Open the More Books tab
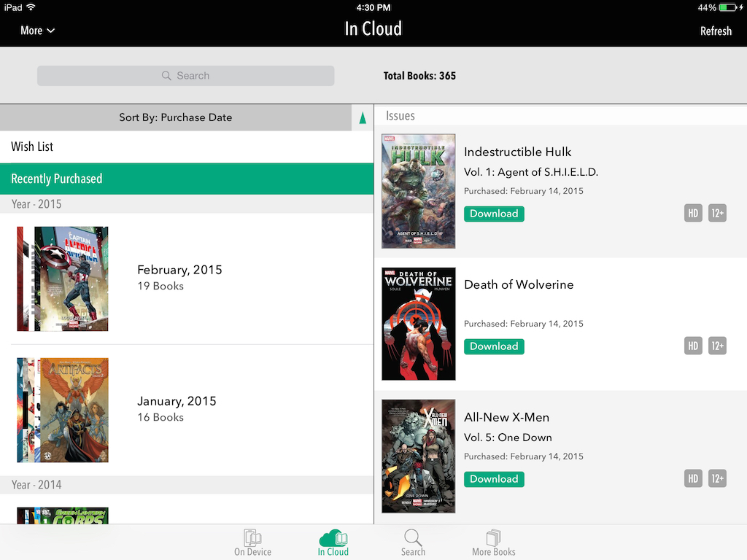The image size is (747, 560). (x=494, y=542)
